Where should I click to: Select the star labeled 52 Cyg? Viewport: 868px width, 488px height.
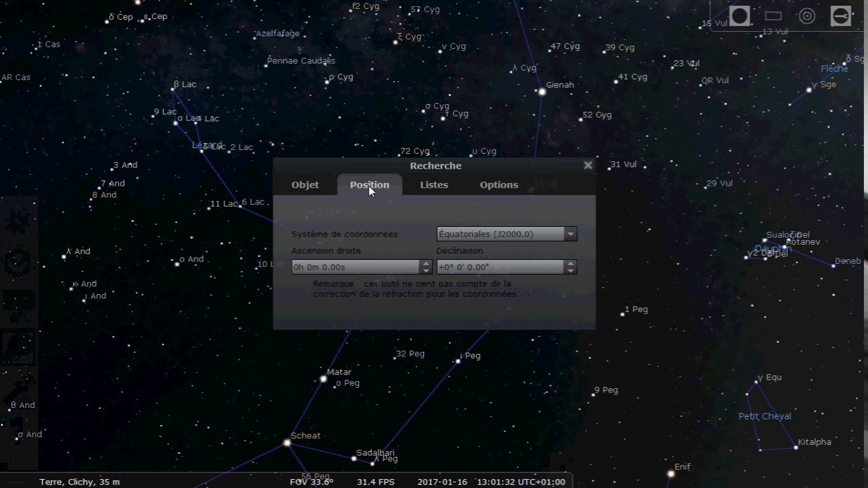(581, 119)
